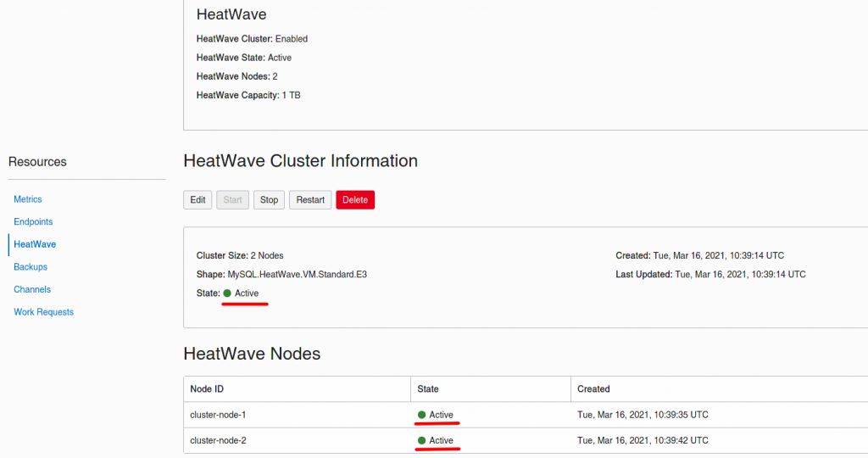Click the Node ID column header
868x458 pixels.
tap(207, 389)
